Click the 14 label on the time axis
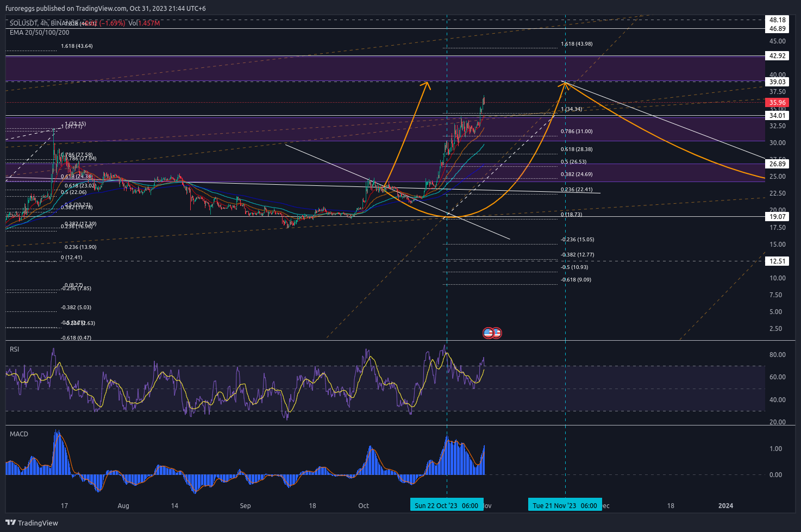Viewport: 801px width, 532px height. [174, 506]
